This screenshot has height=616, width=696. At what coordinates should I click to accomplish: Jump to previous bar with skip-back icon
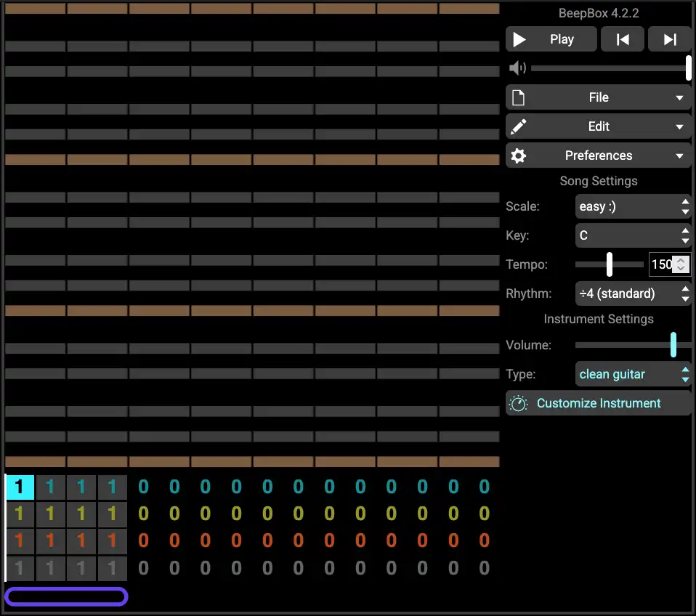[x=623, y=39]
